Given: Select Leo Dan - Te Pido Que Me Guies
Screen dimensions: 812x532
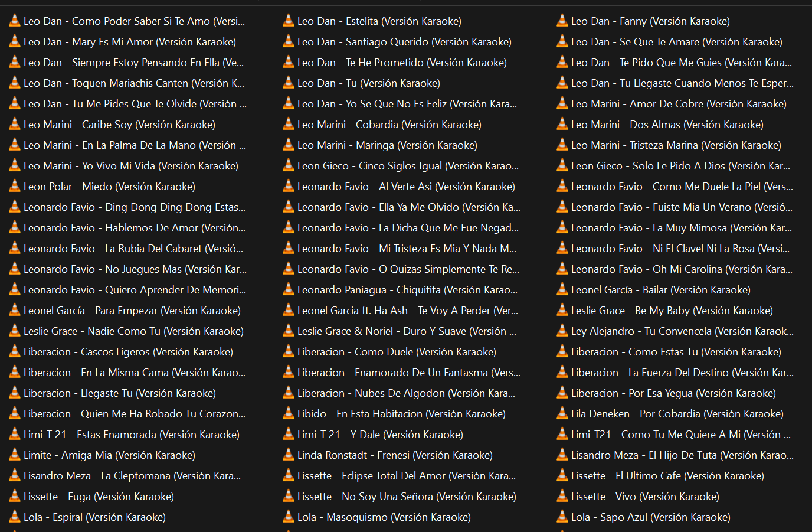Looking at the screenshot, I should [x=675, y=62].
